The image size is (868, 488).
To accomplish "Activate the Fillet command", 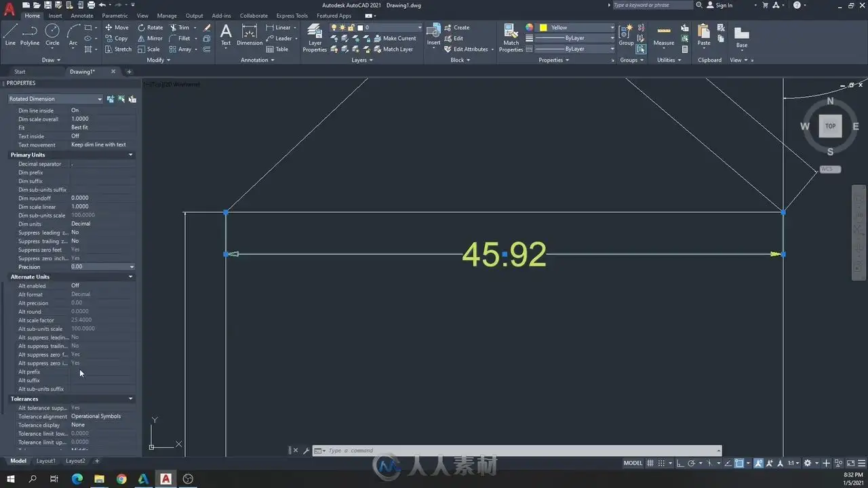I will [x=179, y=39].
